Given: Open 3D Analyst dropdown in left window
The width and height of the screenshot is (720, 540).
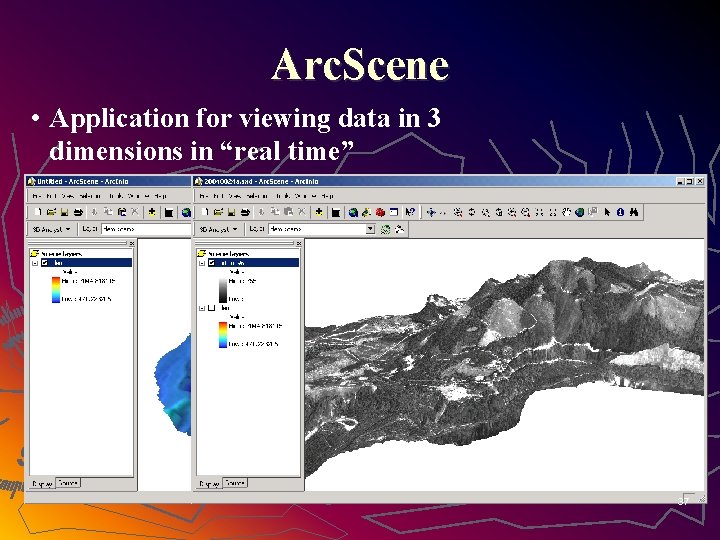Looking at the screenshot, I should tap(51, 229).
